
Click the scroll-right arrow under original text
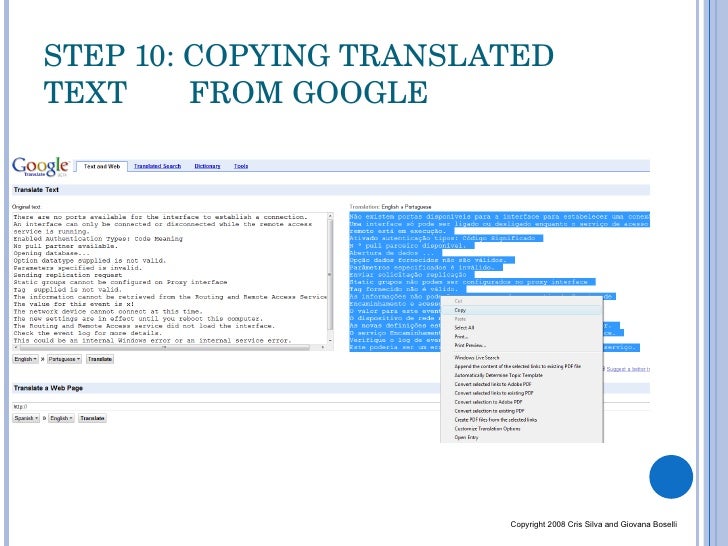tap(323, 347)
